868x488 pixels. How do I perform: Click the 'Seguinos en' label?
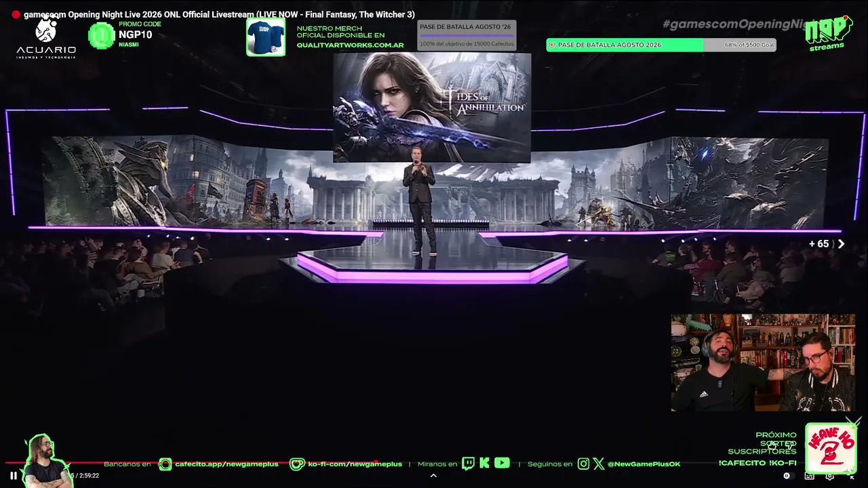[x=550, y=464]
